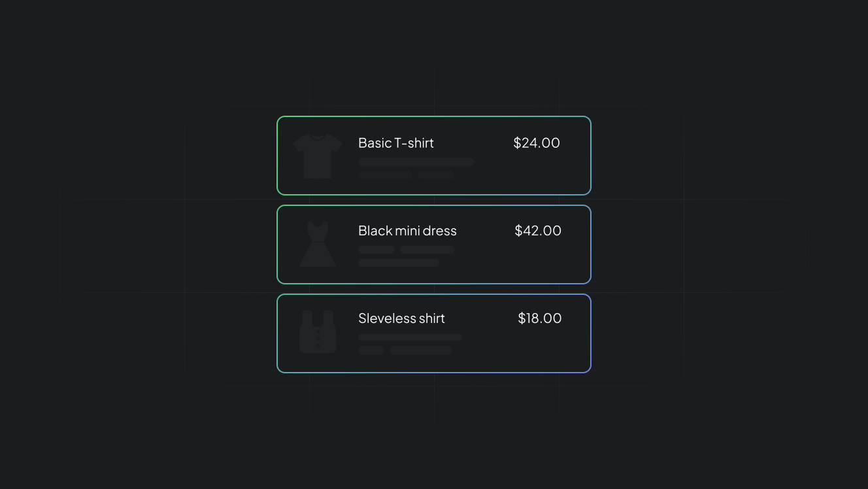Select the Basic T-shirt title
This screenshot has width=868, height=489.
395,143
